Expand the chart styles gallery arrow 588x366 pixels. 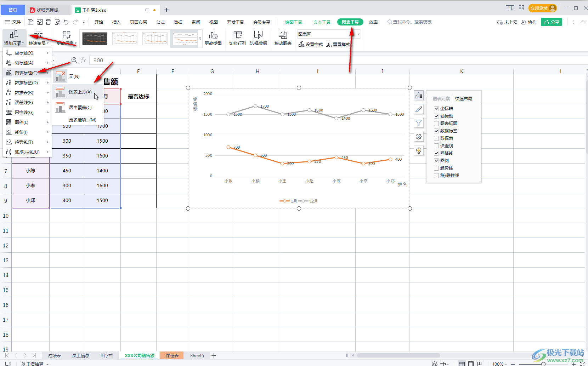coord(200,39)
